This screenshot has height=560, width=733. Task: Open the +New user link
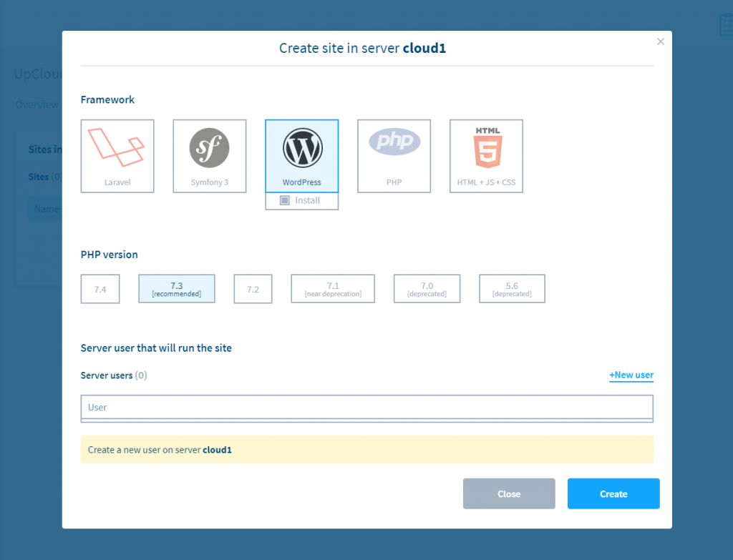[x=631, y=375]
